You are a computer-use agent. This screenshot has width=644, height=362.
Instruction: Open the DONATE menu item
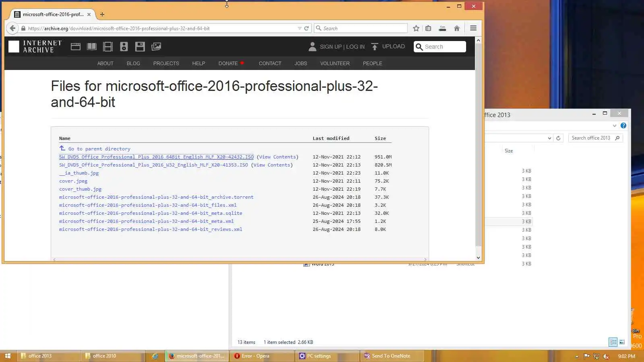(x=228, y=64)
